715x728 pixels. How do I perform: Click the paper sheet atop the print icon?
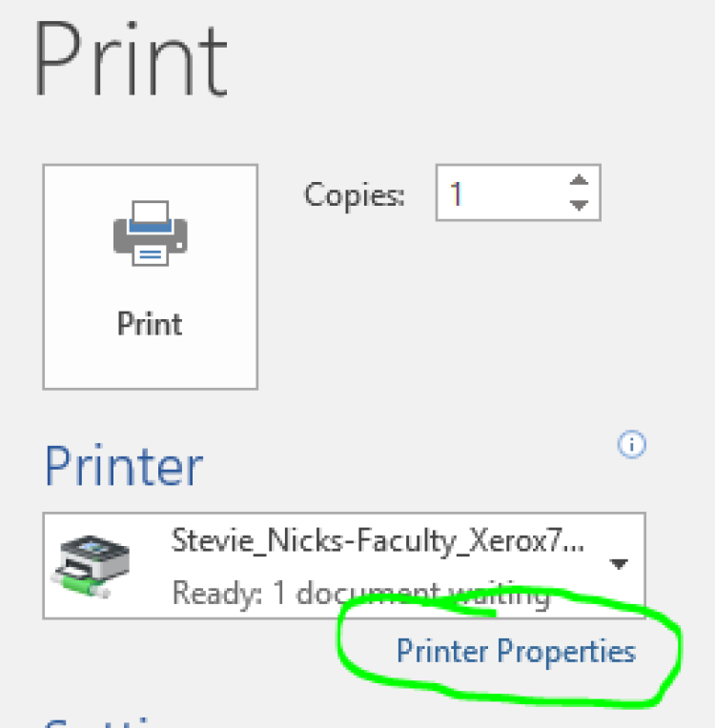tap(150, 212)
